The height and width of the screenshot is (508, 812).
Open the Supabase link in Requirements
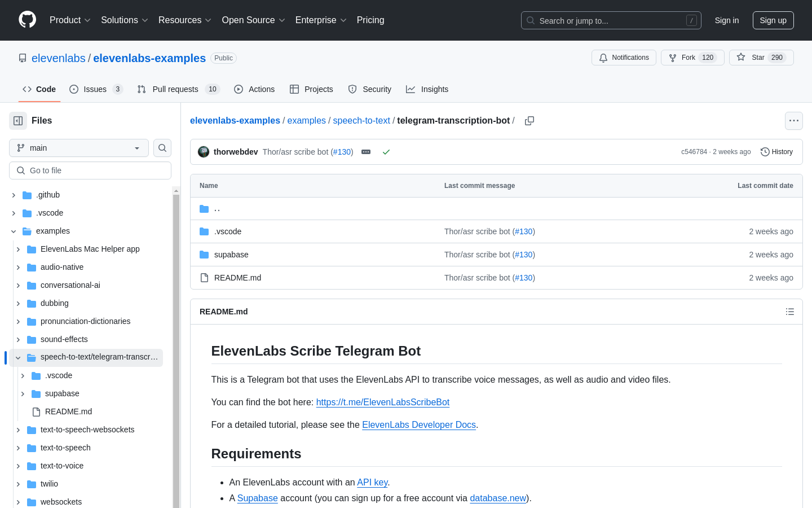(257, 498)
